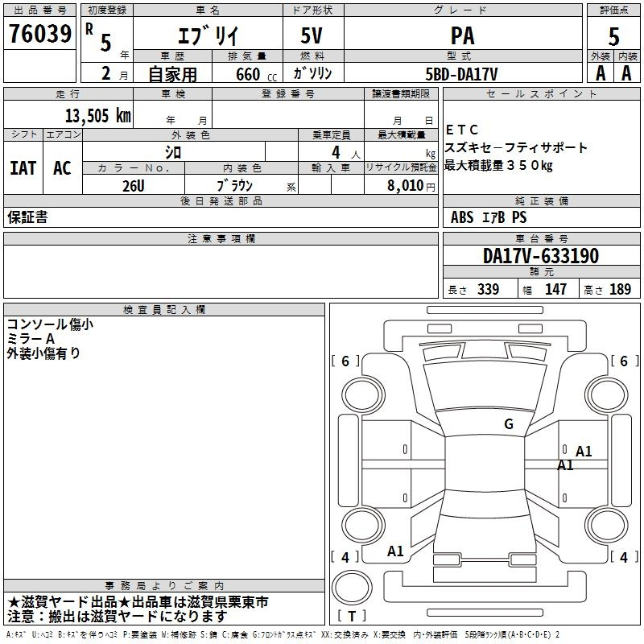Screen dimensions: 644x644
Task: Select the 注意：搬出は滋賀ヤード notice line
Action: pos(117,616)
